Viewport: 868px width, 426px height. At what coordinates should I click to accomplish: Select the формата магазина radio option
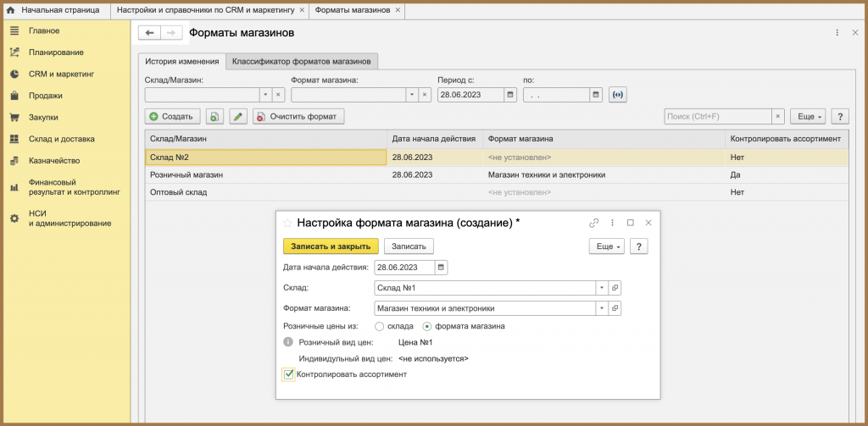(427, 326)
